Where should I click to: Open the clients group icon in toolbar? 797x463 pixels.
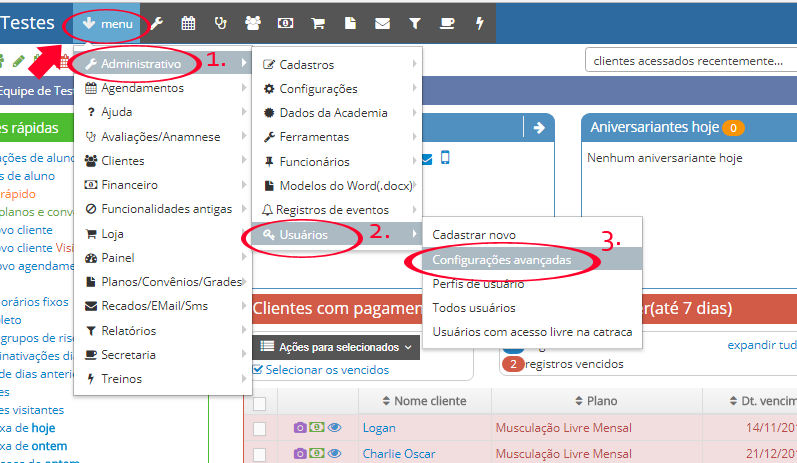(x=252, y=23)
